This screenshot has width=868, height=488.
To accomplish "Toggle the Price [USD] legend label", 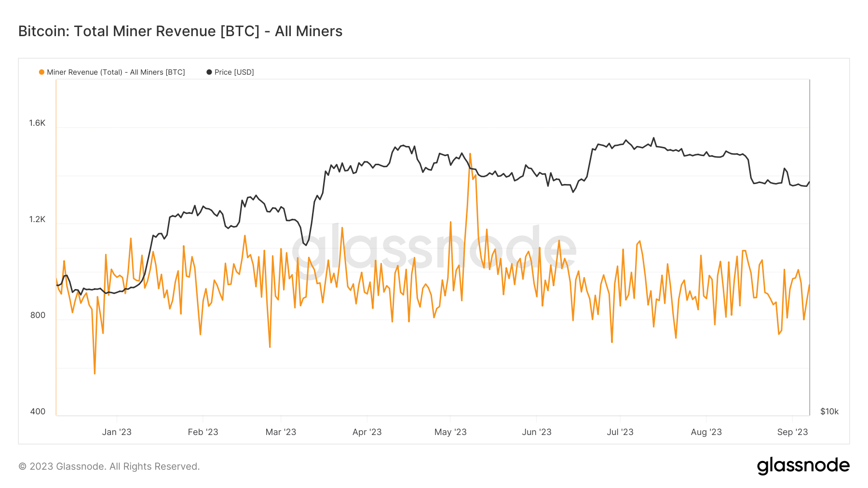I will pyautogui.click(x=234, y=72).
